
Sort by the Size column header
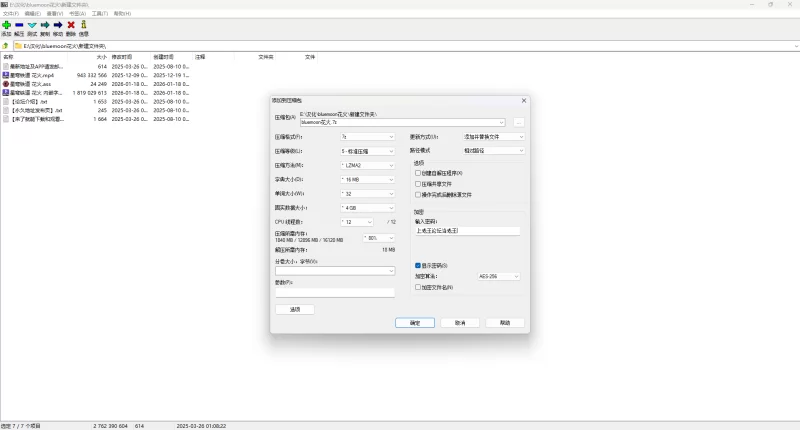pyautogui.click(x=88, y=57)
